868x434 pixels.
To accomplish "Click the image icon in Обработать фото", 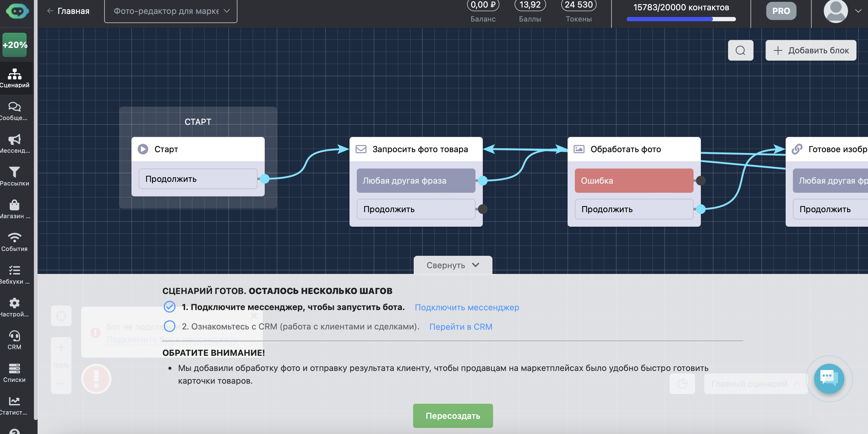I will (579, 149).
